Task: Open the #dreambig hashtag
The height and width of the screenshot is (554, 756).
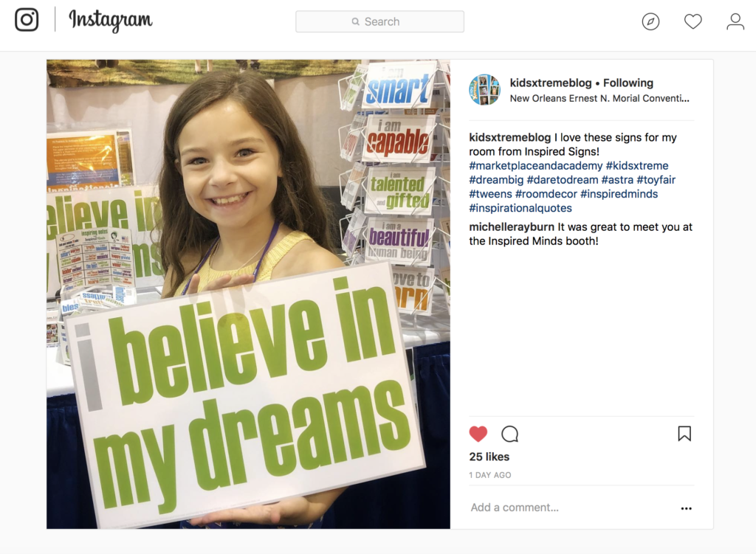Action: [496, 180]
